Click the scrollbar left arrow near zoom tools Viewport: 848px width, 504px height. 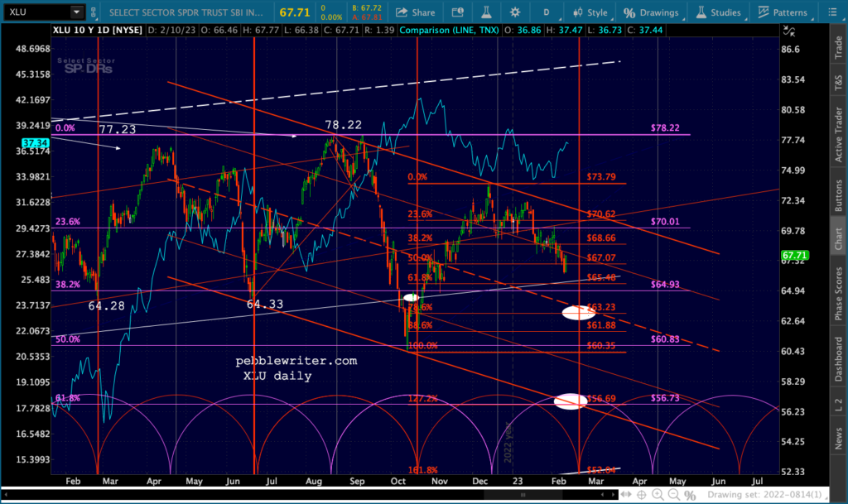(603, 494)
